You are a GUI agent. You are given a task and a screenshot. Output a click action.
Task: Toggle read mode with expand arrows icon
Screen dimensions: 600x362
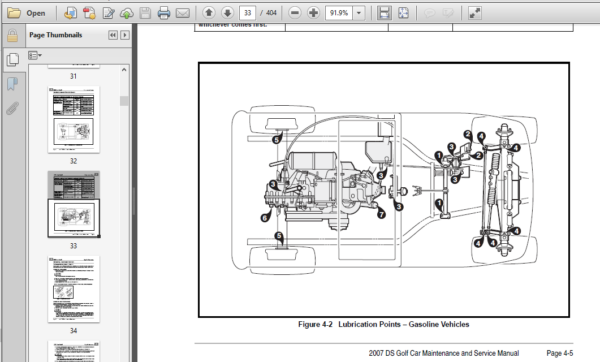(x=475, y=13)
